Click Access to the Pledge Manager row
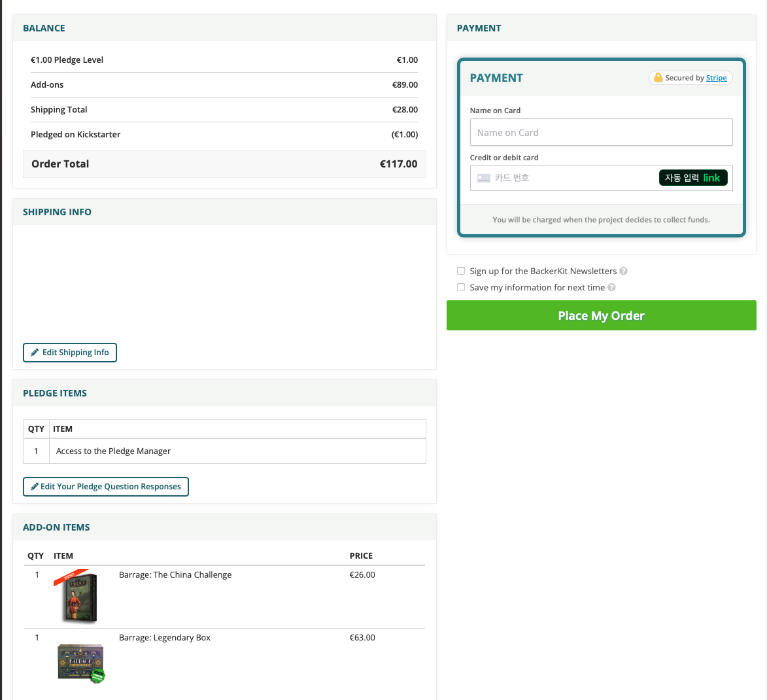Screen dimensions: 767x700 click(224, 451)
